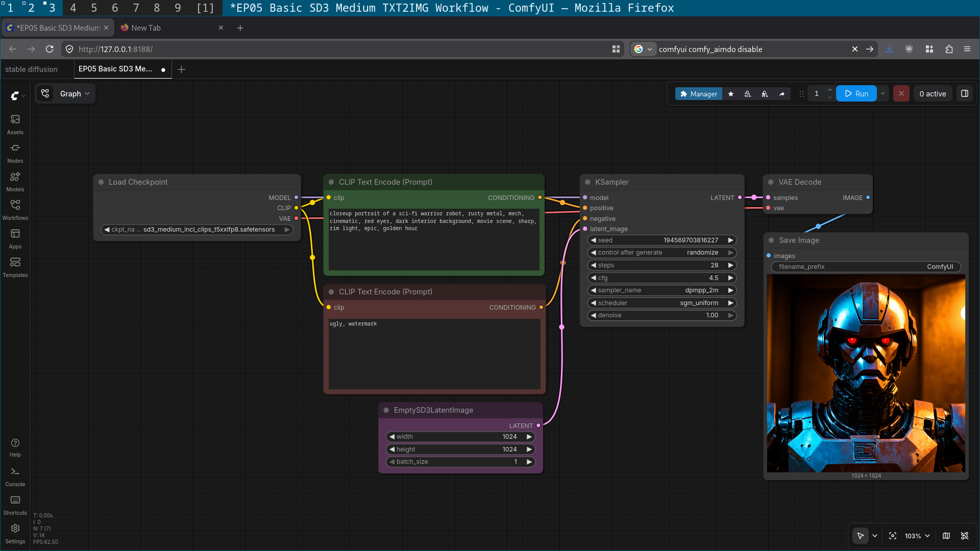This screenshot has width=980, height=551.
Task: Click the filename_prefix ComfyUI field
Action: [866, 267]
